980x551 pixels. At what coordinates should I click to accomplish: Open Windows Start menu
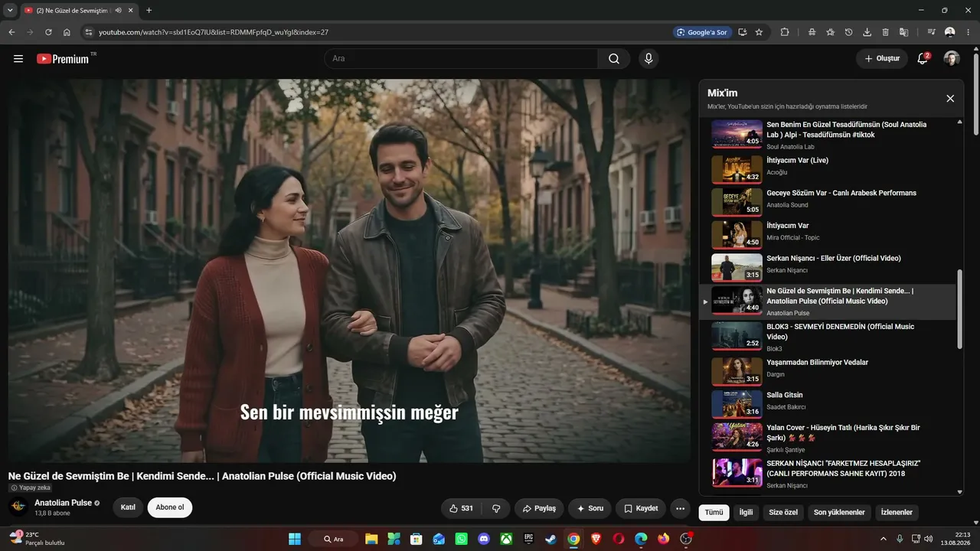click(x=294, y=539)
